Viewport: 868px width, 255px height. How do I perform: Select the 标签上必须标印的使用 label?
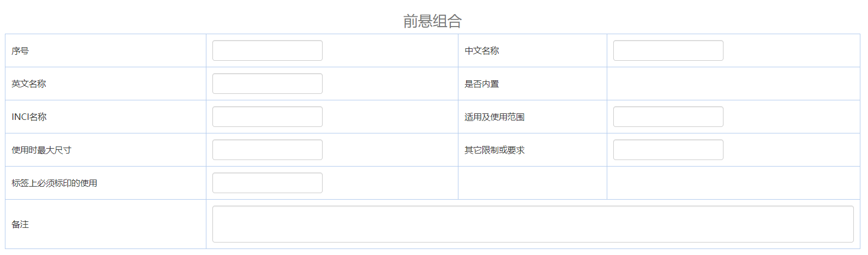point(54,183)
